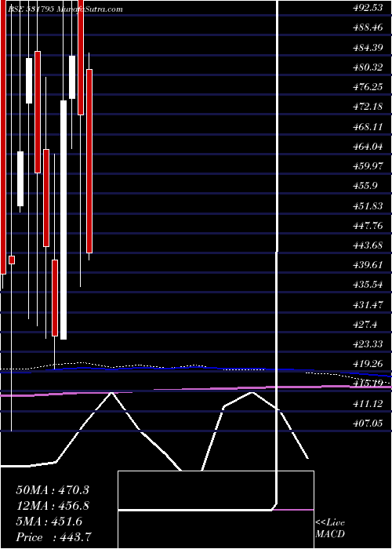Click the 407.05 price axis label
The width and height of the screenshot is (392, 549).
(x=368, y=424)
